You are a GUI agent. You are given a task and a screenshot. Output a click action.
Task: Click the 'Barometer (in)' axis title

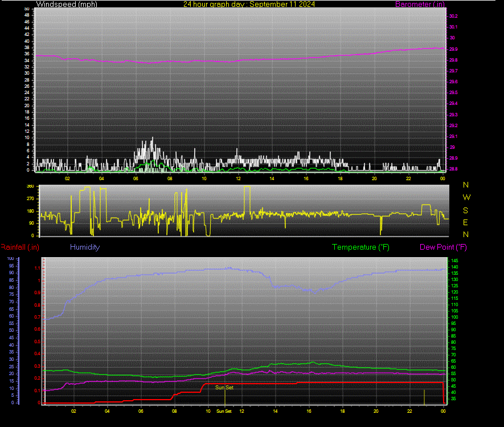point(420,4)
